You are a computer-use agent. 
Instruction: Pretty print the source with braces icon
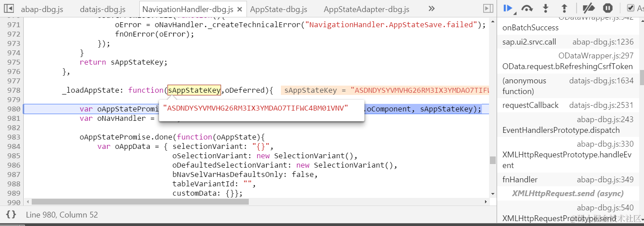click(x=11, y=214)
